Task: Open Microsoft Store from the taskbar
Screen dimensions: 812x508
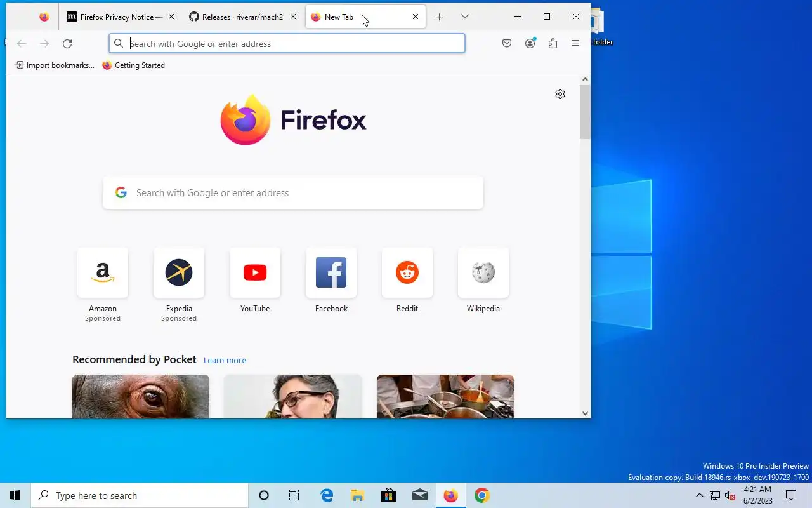Action: click(x=389, y=495)
